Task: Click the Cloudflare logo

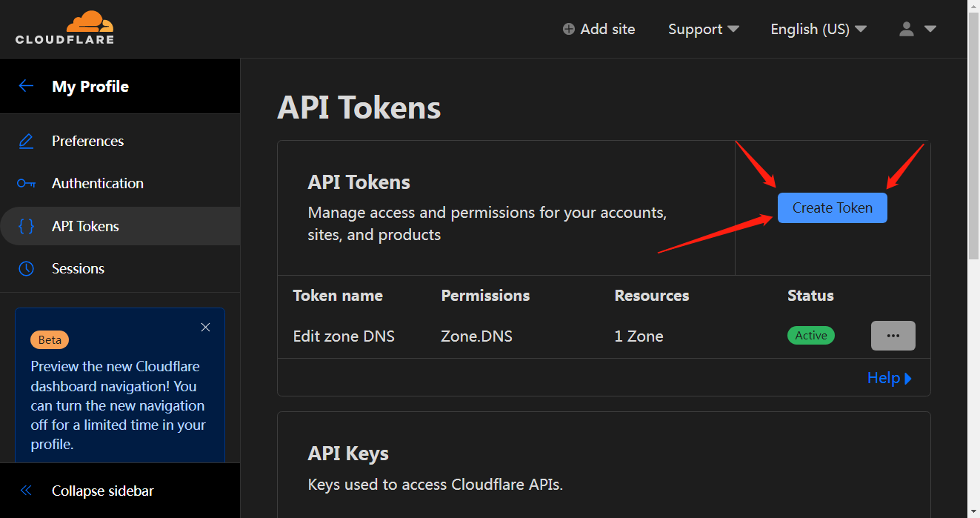Action: point(64,27)
